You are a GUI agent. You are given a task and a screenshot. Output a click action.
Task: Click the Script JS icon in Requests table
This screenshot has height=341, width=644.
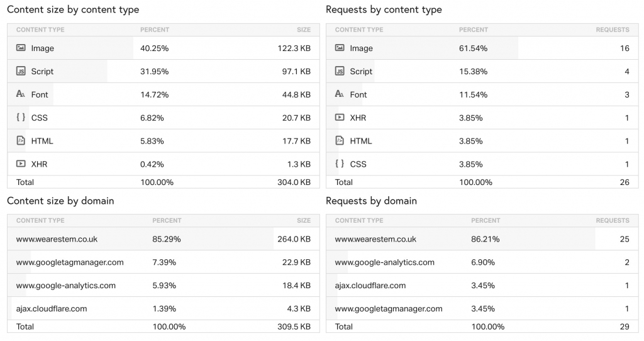(x=339, y=71)
